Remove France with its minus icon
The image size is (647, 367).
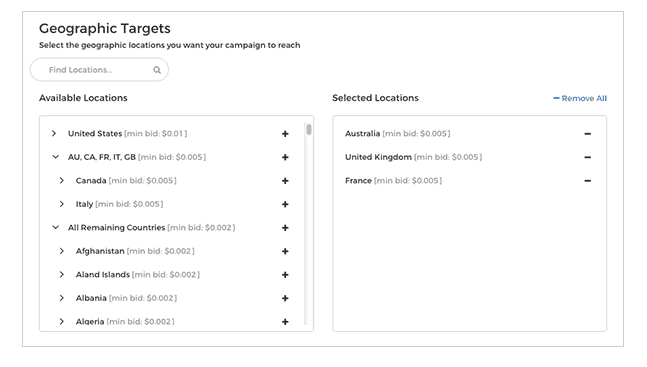(588, 181)
